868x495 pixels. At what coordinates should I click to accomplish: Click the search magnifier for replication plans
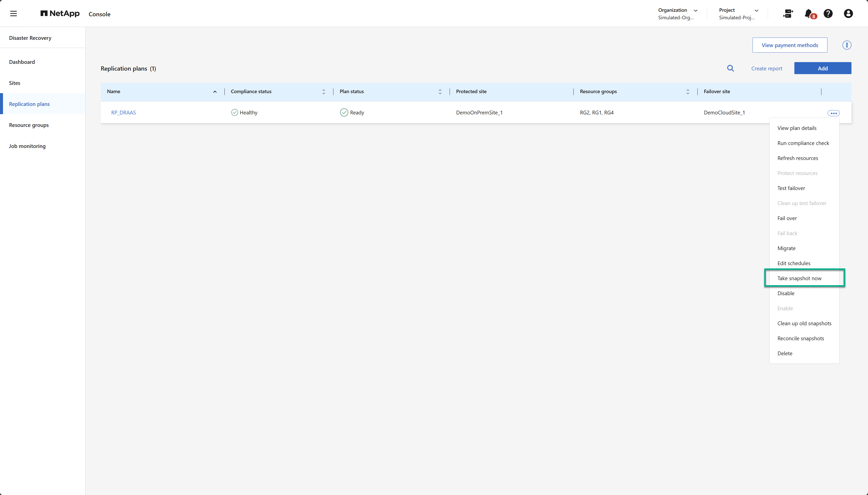pyautogui.click(x=730, y=68)
